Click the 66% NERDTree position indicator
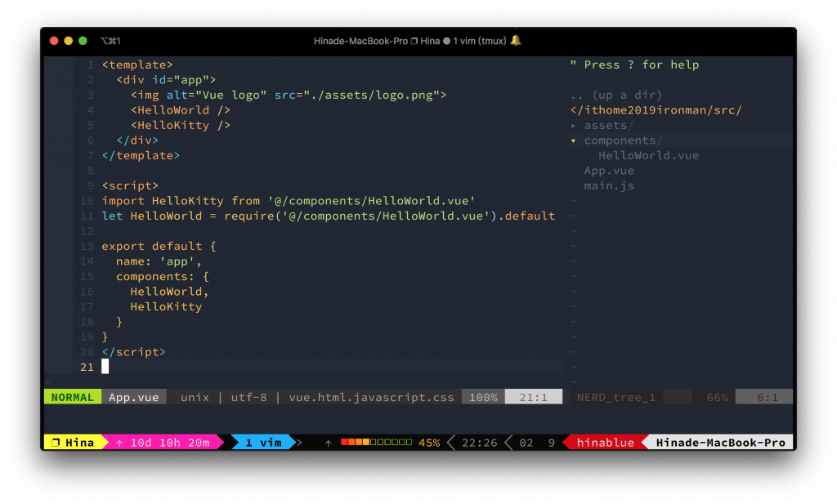This screenshot has height=504, width=837. (x=717, y=397)
